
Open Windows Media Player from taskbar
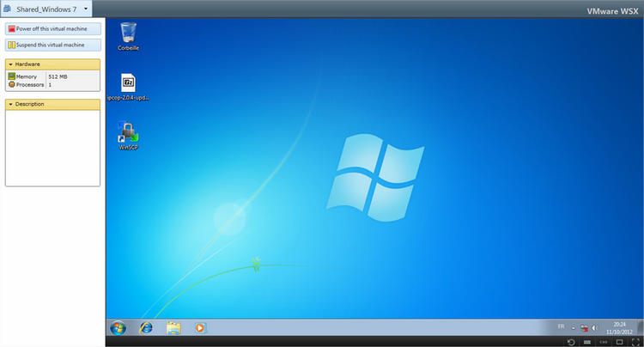200,328
